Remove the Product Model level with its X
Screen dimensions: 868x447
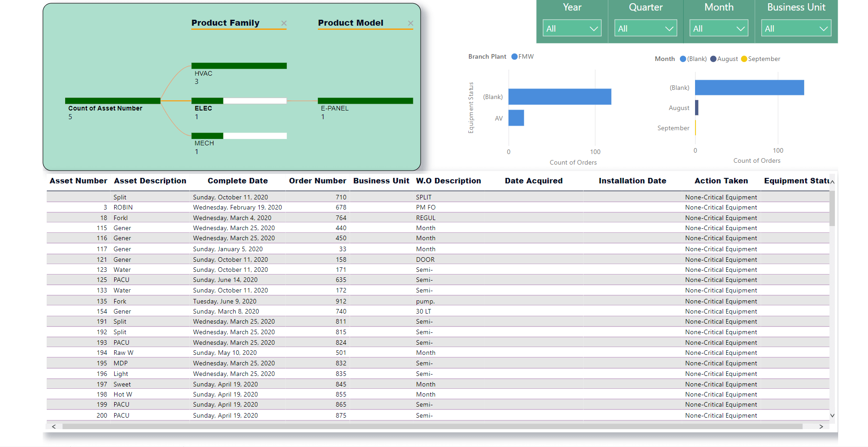(x=411, y=23)
